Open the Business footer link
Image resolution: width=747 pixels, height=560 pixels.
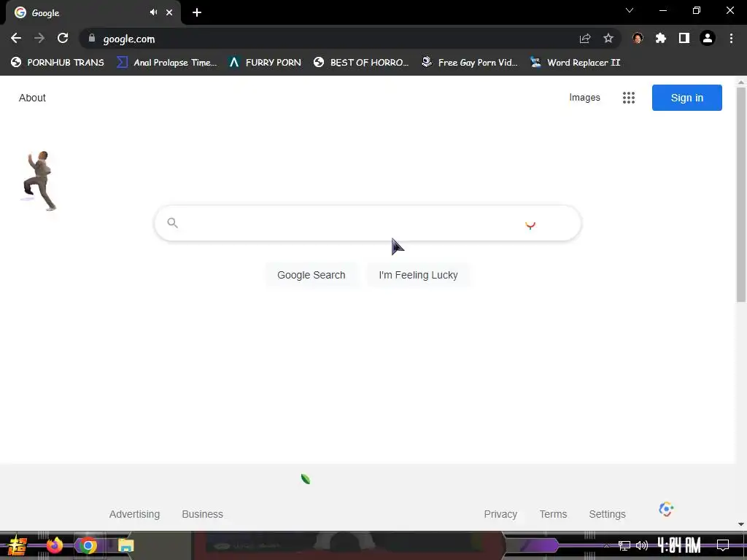pyautogui.click(x=203, y=514)
